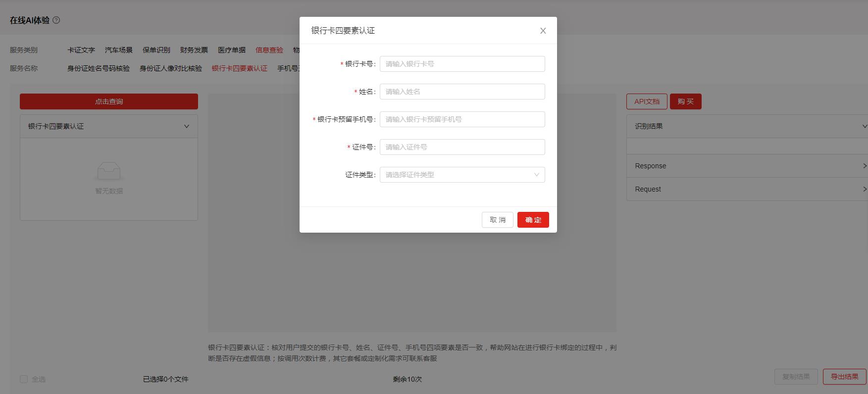868x394 pixels.
Task: Select the 汽车场景 service category
Action: pos(119,50)
